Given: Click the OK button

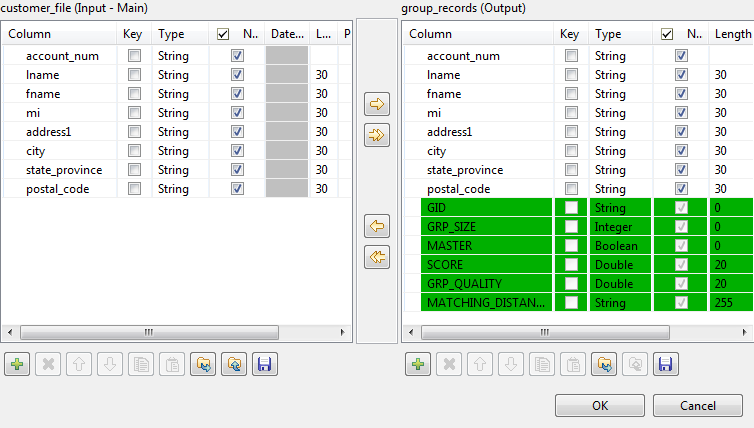Looking at the screenshot, I should pos(600,406).
